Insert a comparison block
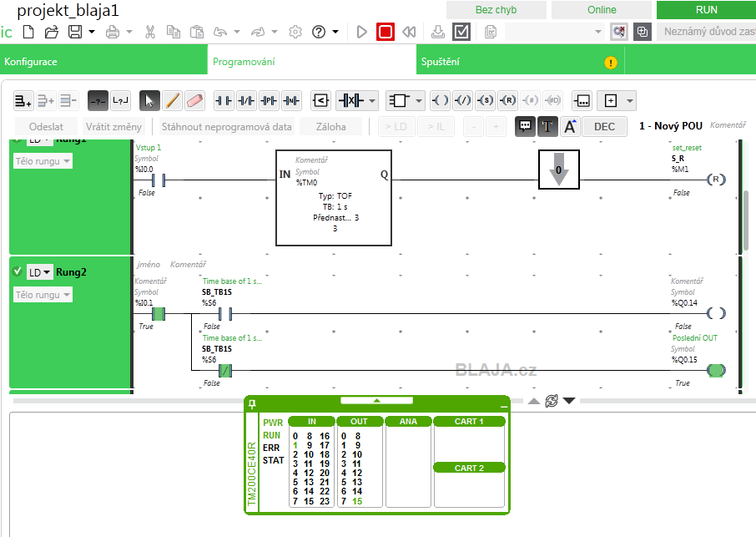 click(320, 101)
